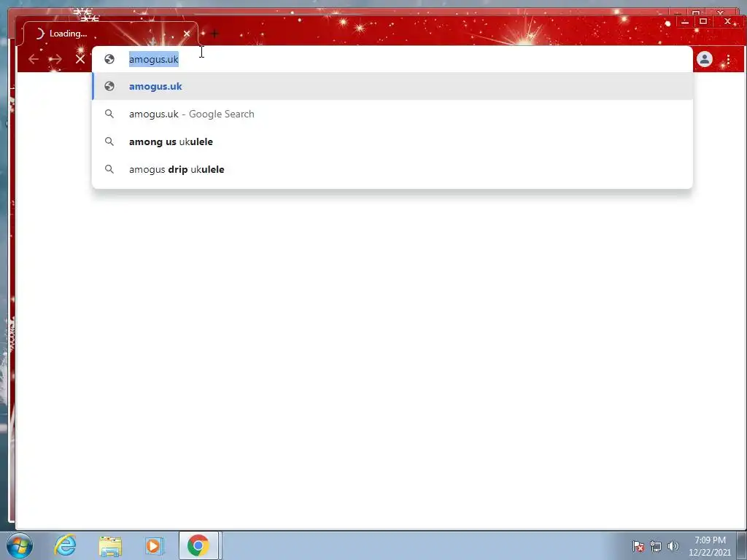Stop loading the page

(x=80, y=59)
